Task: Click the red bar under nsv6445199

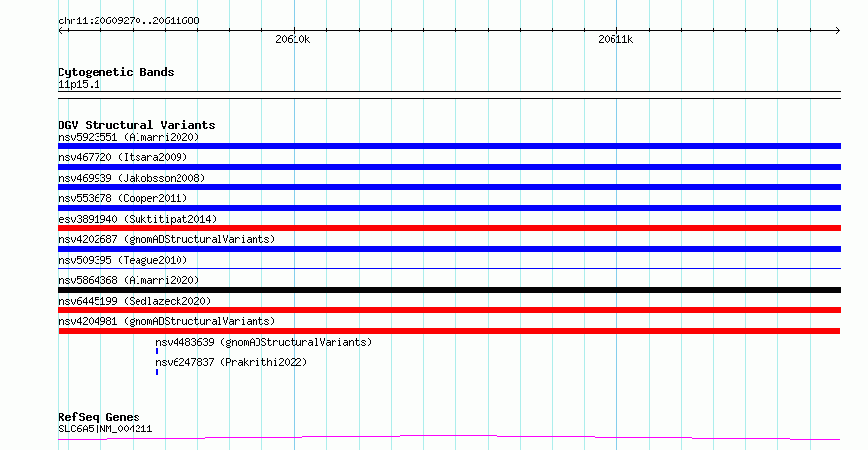Action: click(x=449, y=310)
